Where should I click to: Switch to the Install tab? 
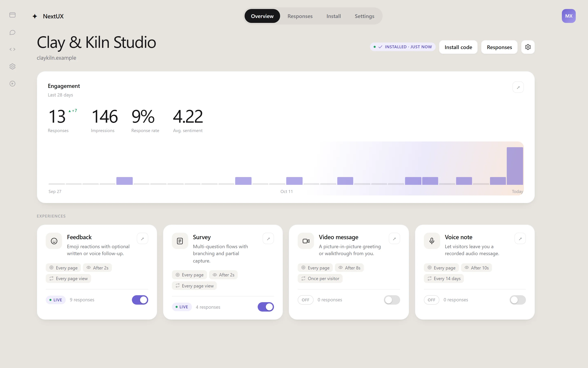(x=333, y=16)
